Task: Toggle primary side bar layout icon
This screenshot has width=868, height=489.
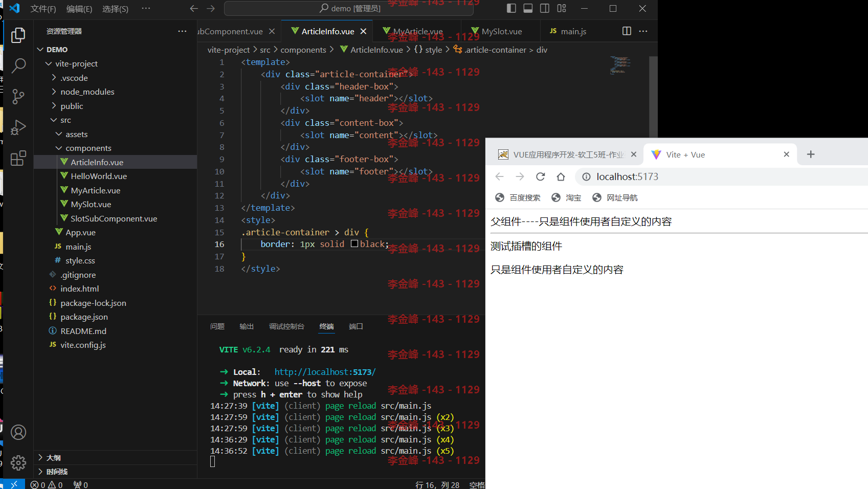Action: tap(511, 8)
